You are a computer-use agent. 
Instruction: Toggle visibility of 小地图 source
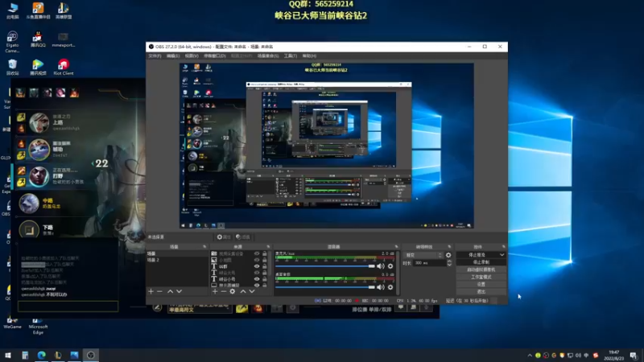click(257, 260)
